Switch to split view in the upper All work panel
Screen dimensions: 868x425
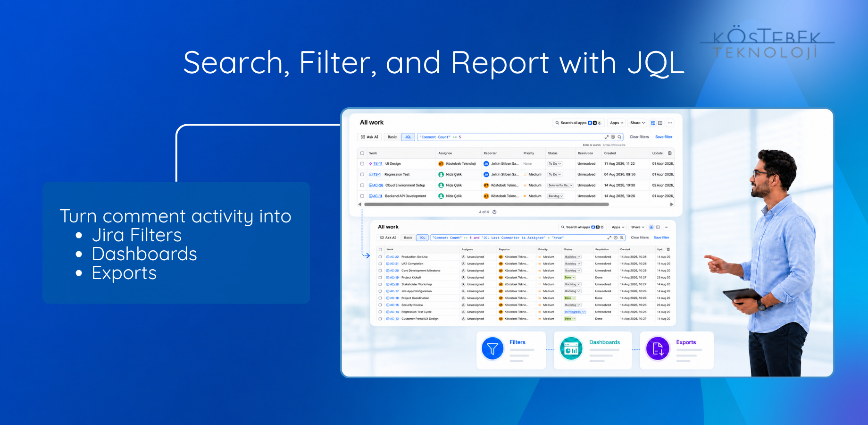pos(660,123)
